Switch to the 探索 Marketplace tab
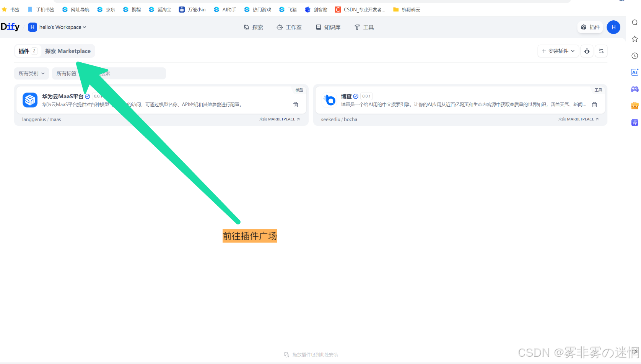Viewport: 641px width, 364px height. (x=68, y=51)
